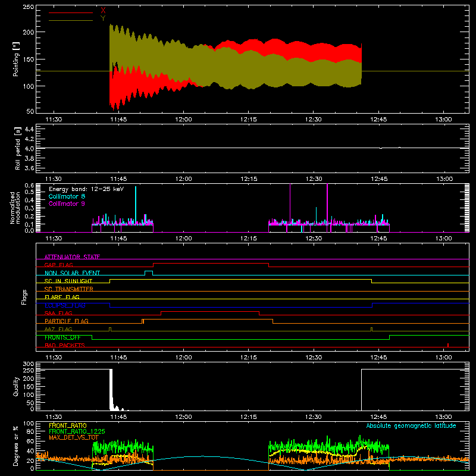Click the SC_TRANSMITTER flag label
The width and height of the screenshot is (476, 476).
[x=69, y=289]
